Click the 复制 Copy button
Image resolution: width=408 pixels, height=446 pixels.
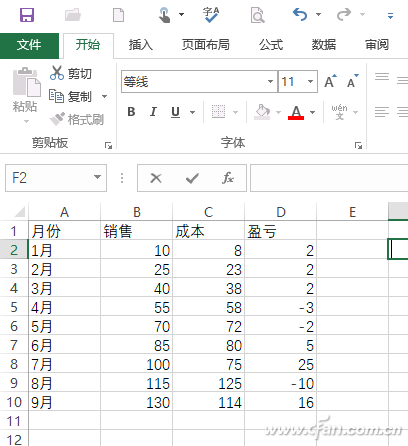(x=70, y=97)
